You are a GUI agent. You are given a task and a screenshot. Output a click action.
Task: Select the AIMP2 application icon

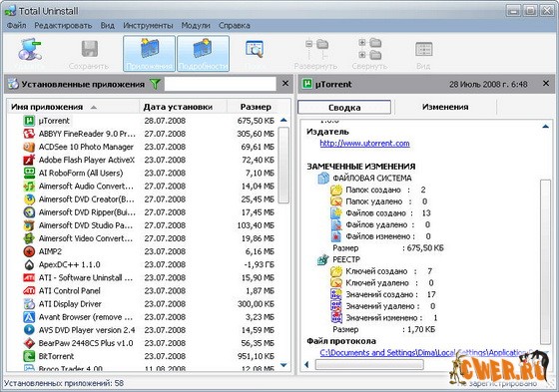coord(29,251)
